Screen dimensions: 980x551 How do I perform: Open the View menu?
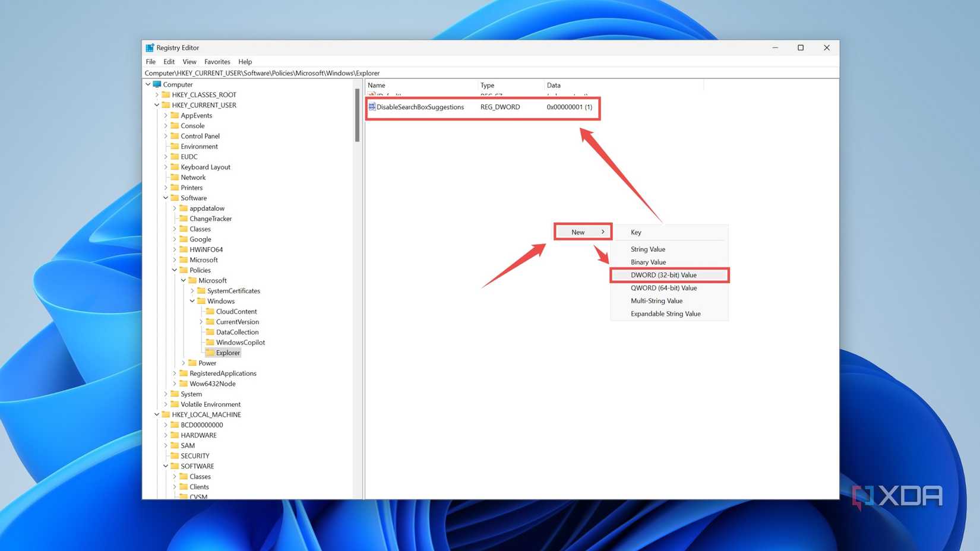coord(189,62)
